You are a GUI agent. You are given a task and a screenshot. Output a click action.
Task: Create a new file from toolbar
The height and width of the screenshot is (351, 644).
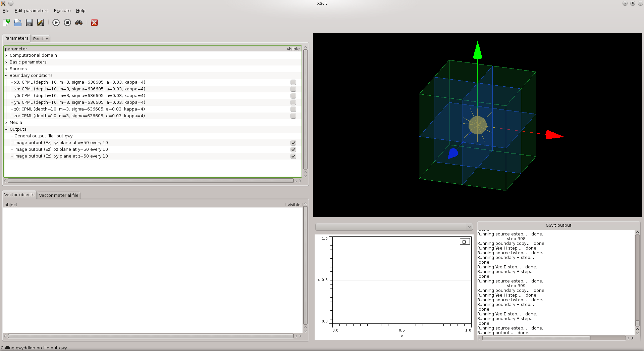[x=6, y=23]
